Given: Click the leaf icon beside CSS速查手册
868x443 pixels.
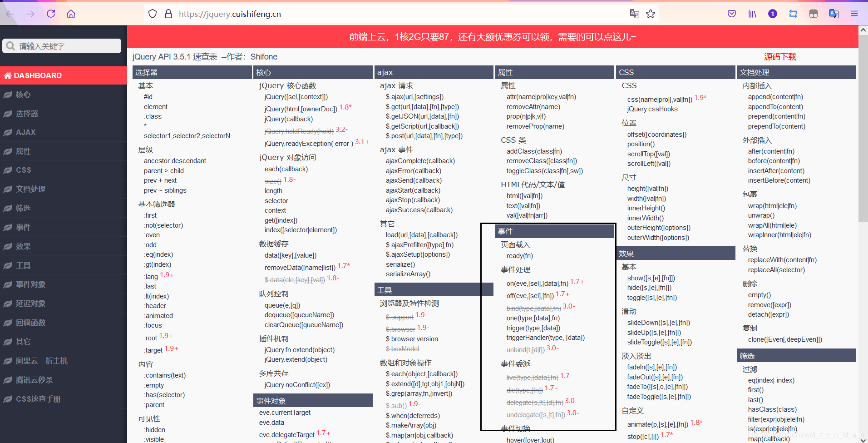Looking at the screenshot, I should tap(8, 399).
